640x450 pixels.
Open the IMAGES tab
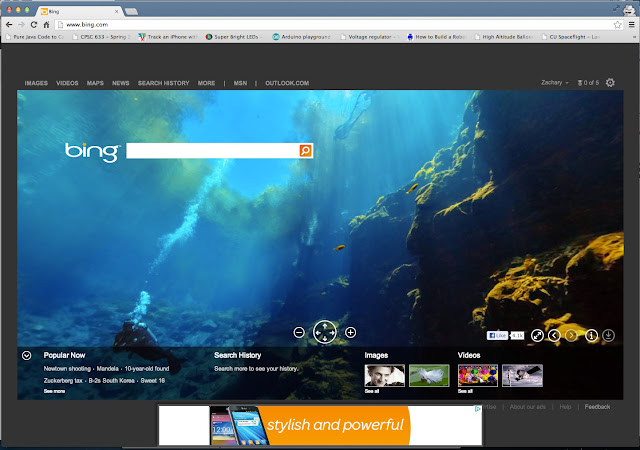(x=36, y=83)
